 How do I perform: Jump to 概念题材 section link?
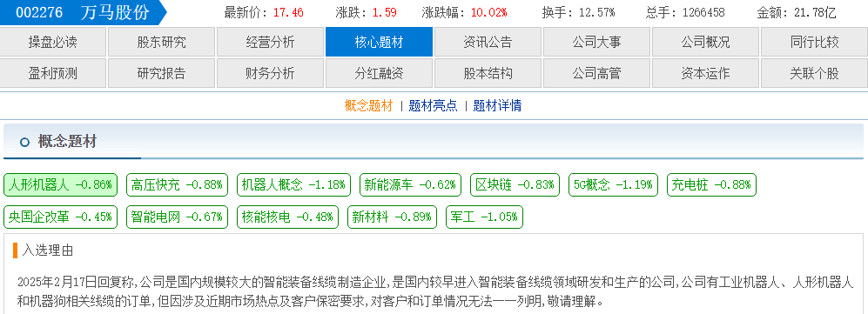click(x=368, y=105)
